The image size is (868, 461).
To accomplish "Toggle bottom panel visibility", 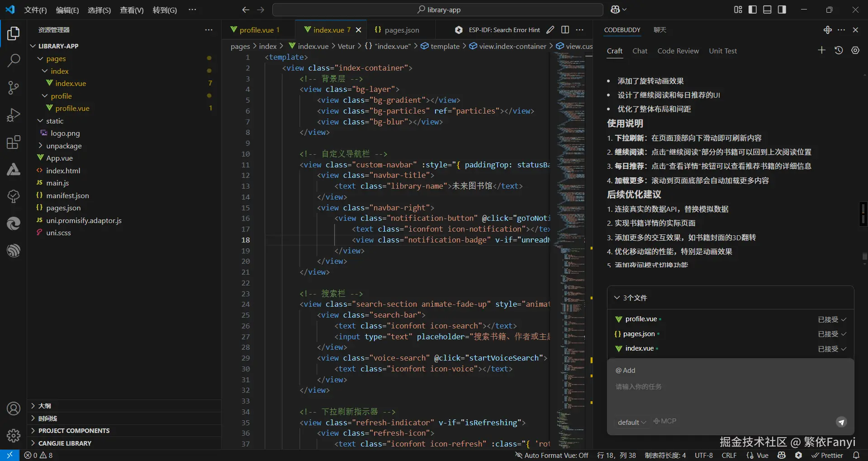I will [767, 10].
